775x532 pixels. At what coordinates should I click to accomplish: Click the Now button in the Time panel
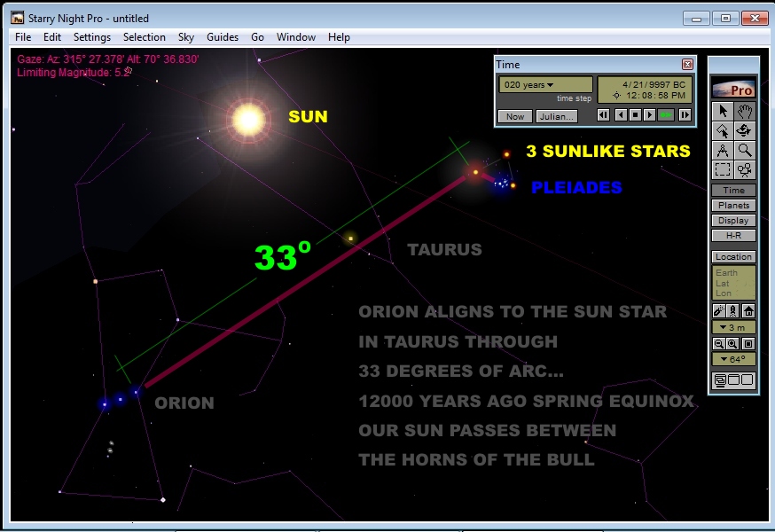515,117
